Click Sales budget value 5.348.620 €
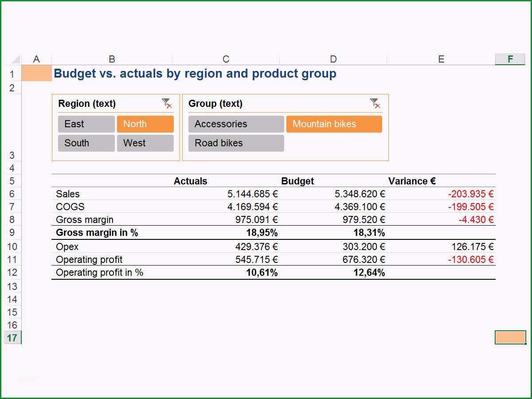This screenshot has height=399, width=532. pyautogui.click(x=360, y=194)
